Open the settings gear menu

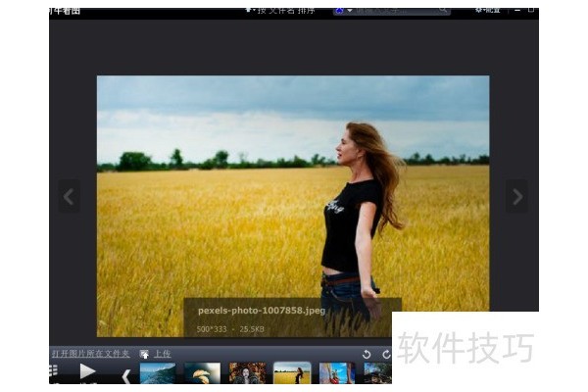point(487,11)
